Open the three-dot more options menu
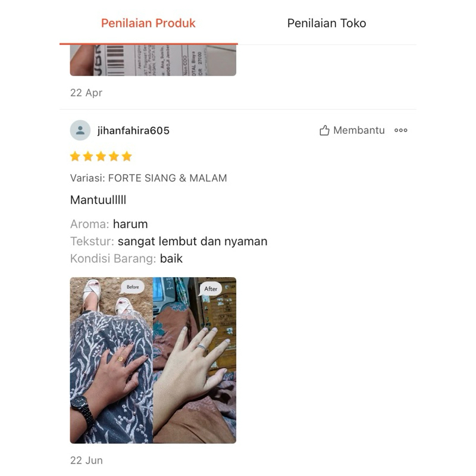Screen dimensions: 476x476 pos(400,130)
